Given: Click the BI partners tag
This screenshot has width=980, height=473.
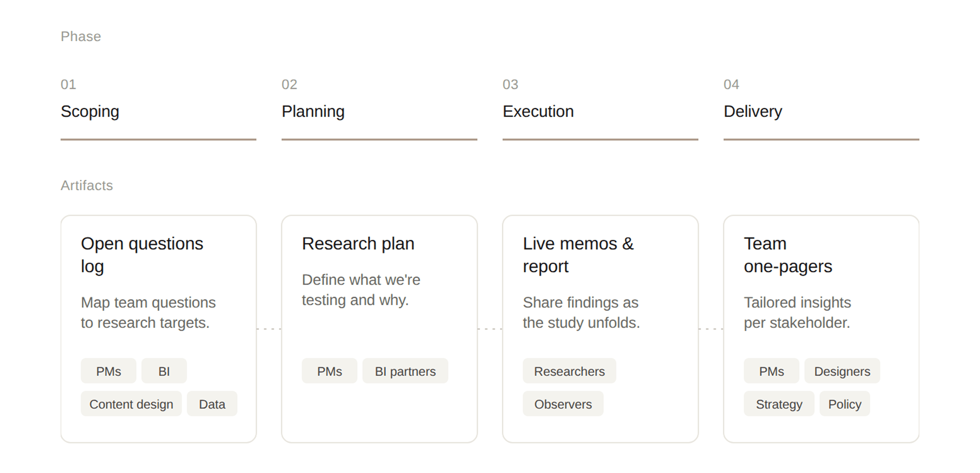Looking at the screenshot, I should [x=405, y=371].
